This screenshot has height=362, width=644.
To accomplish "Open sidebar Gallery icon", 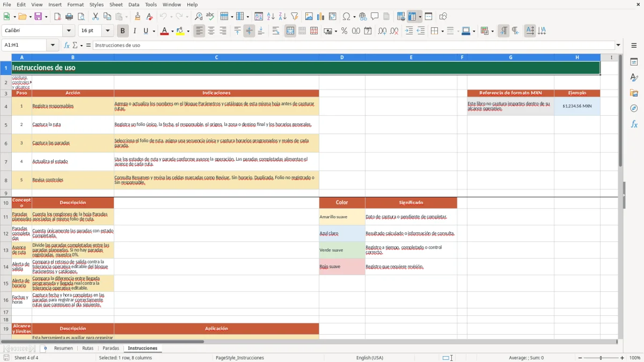I will tap(634, 93).
